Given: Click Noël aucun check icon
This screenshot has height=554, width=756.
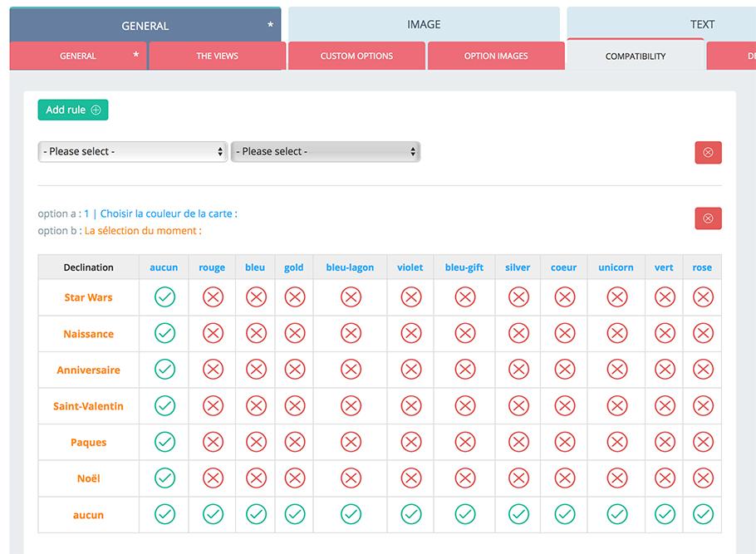Looking at the screenshot, I should pos(164,478).
